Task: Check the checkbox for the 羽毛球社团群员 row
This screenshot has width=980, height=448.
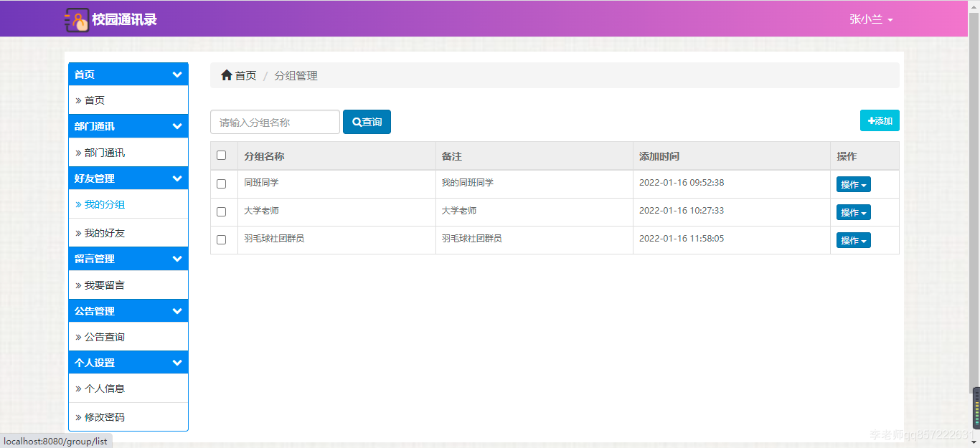Action: click(221, 239)
